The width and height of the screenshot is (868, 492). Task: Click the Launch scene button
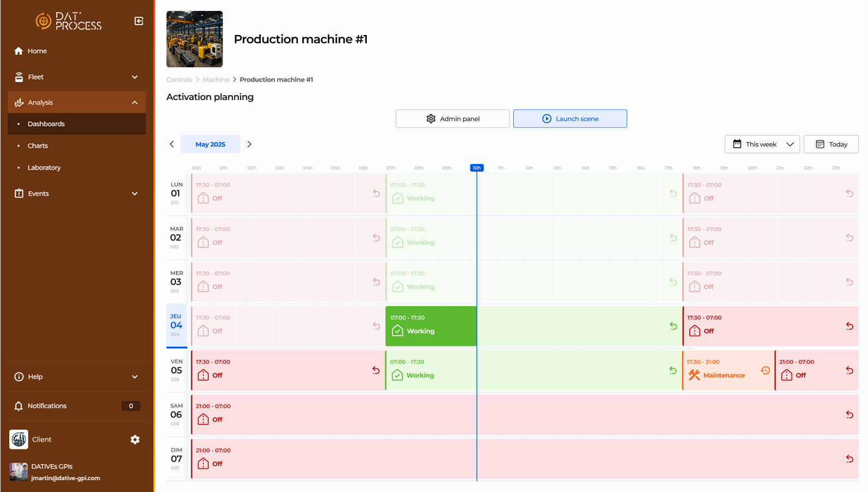pos(570,119)
